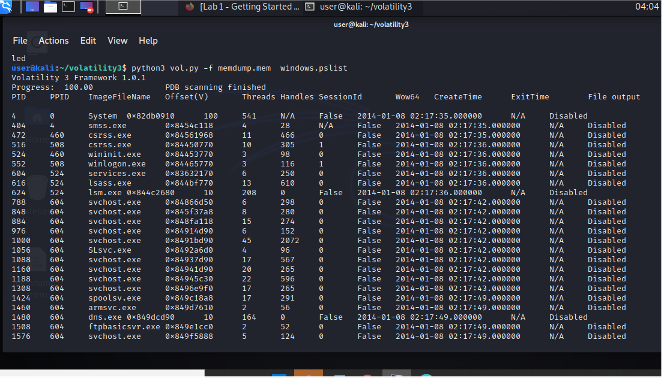The width and height of the screenshot is (662, 378).
Task: Click the Wow64 column header
Action: 407,97
